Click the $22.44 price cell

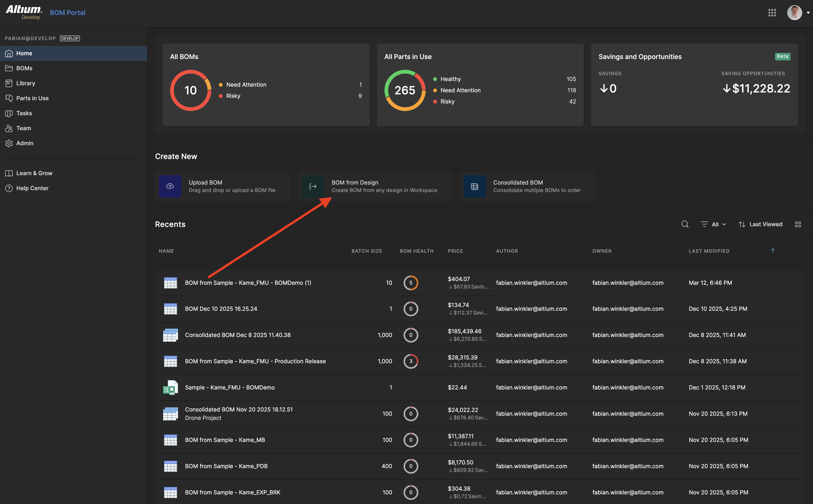[x=457, y=387]
